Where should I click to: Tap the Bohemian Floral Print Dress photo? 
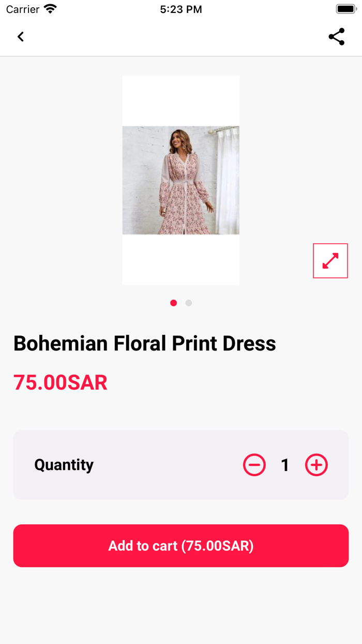180,180
